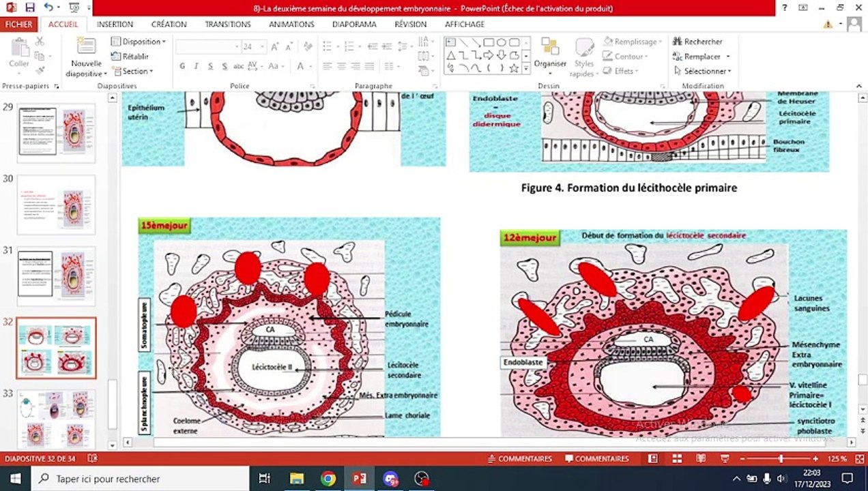Click the Coller paste button
This screenshot has width=868, height=491.
[x=19, y=56]
